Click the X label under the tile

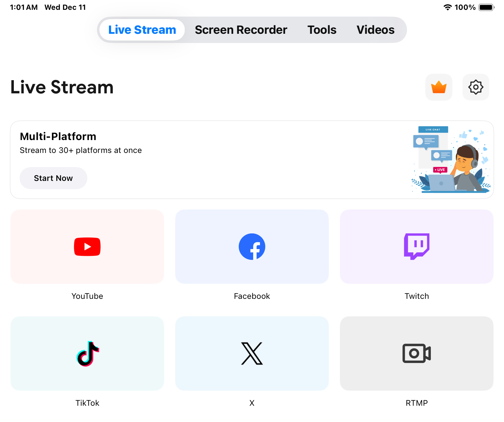click(x=252, y=403)
